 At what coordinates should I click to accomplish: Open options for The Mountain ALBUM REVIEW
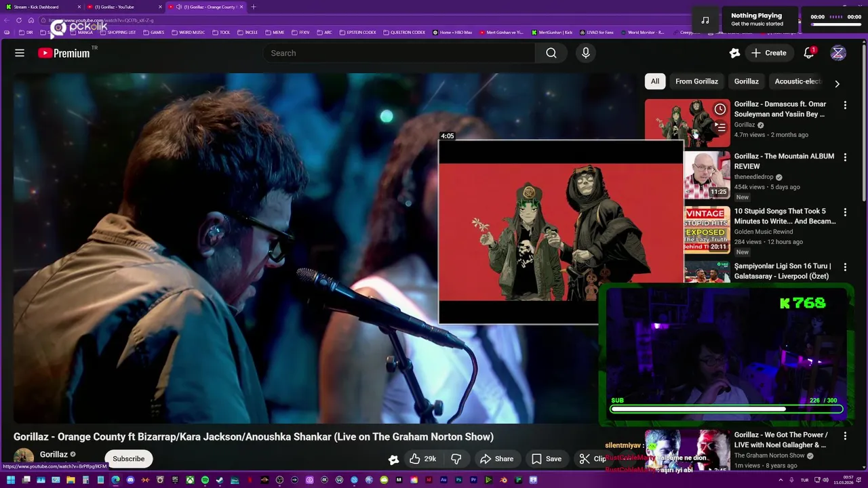click(845, 157)
